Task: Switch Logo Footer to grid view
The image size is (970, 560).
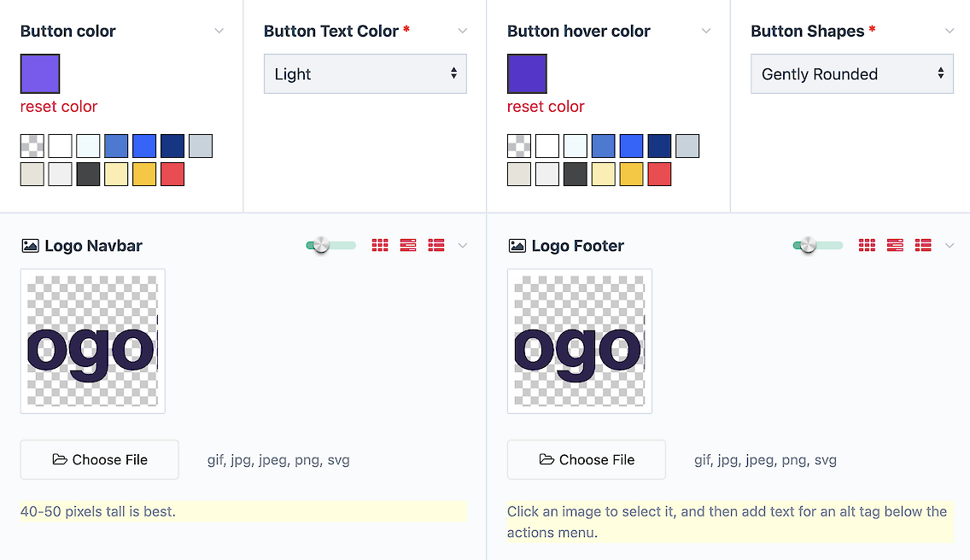Action: pos(867,246)
